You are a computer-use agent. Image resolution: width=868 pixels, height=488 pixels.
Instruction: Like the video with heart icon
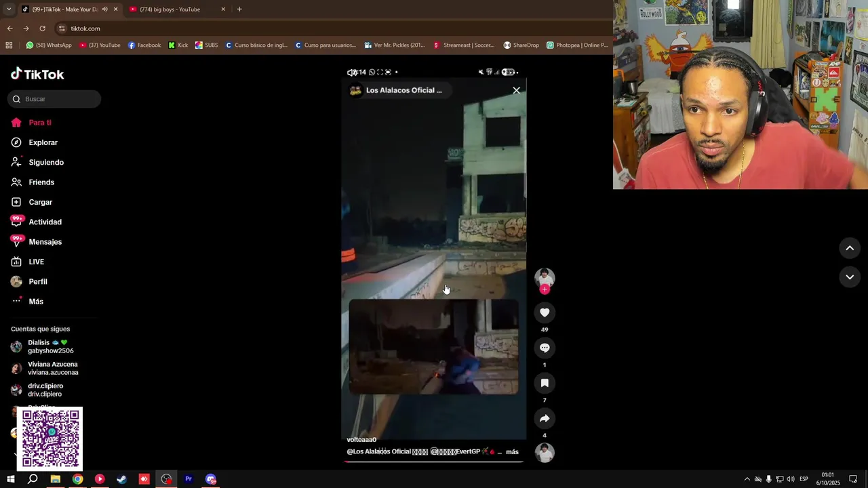coord(545,312)
